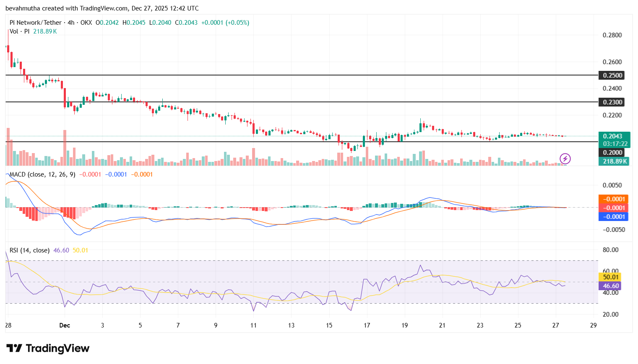
Task: Click the teal 218.89K volume tag
Action: tap(614, 161)
